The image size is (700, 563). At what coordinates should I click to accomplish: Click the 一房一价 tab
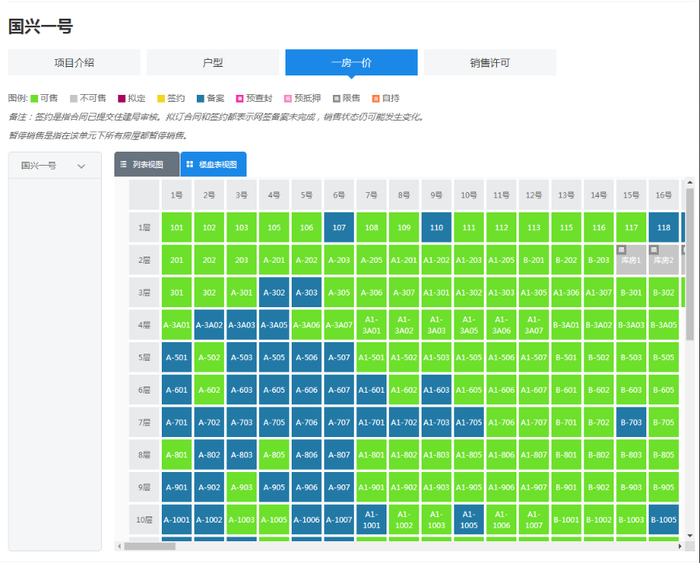pos(351,63)
